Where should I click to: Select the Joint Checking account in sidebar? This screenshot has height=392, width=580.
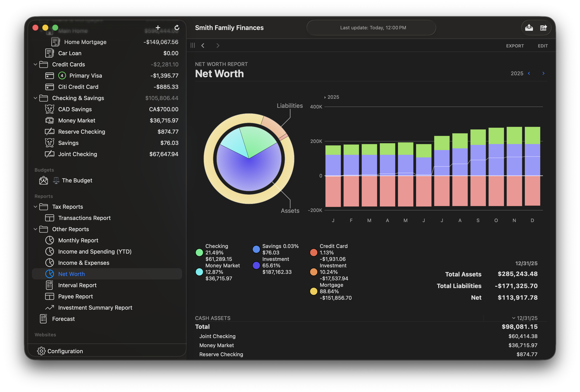107,154
